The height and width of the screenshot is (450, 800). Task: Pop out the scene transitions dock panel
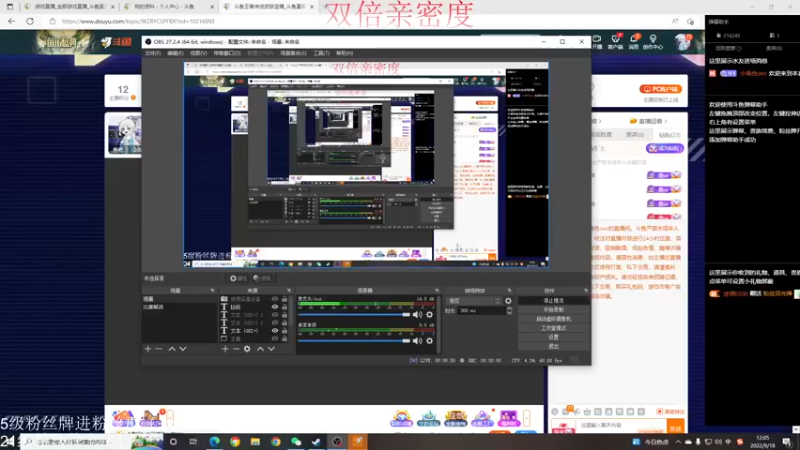click(x=509, y=290)
